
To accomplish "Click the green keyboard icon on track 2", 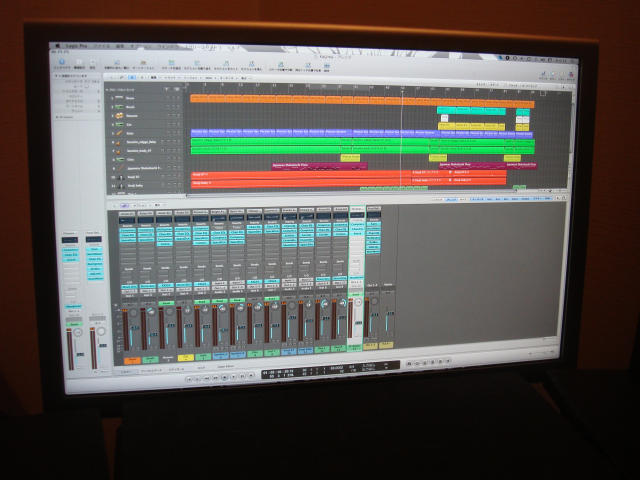I will [x=119, y=107].
